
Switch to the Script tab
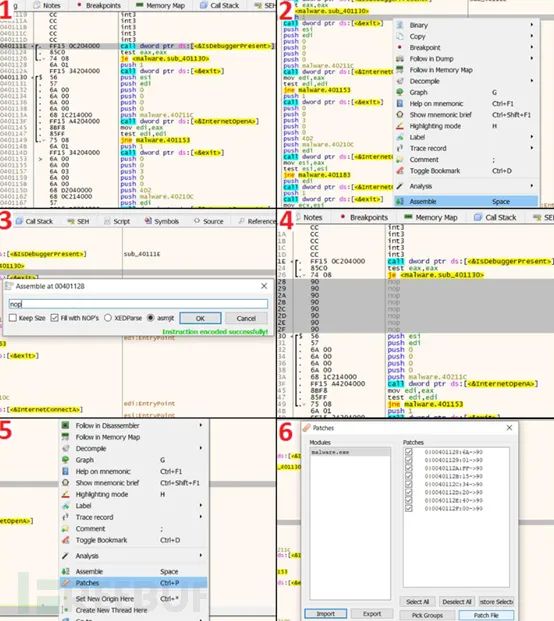coord(117,221)
